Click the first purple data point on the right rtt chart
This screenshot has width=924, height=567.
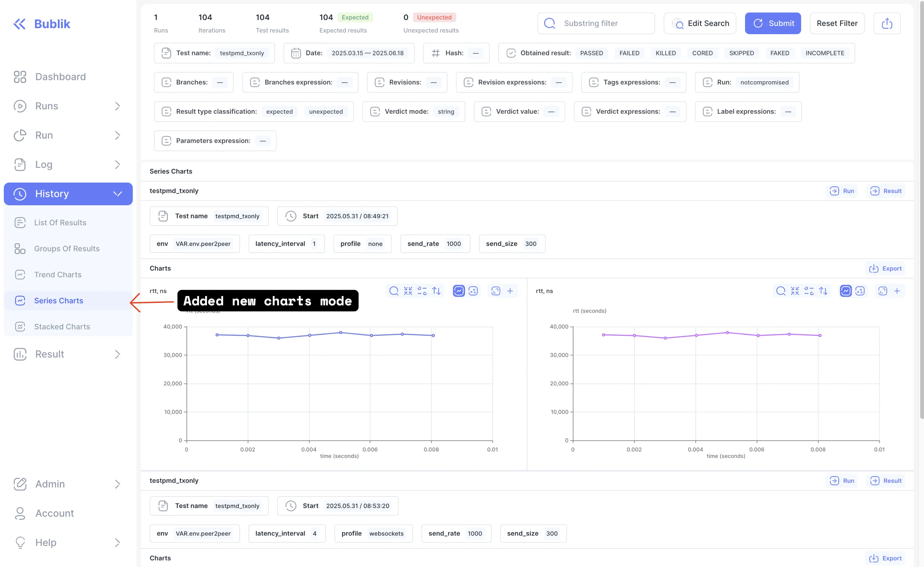[x=604, y=335]
